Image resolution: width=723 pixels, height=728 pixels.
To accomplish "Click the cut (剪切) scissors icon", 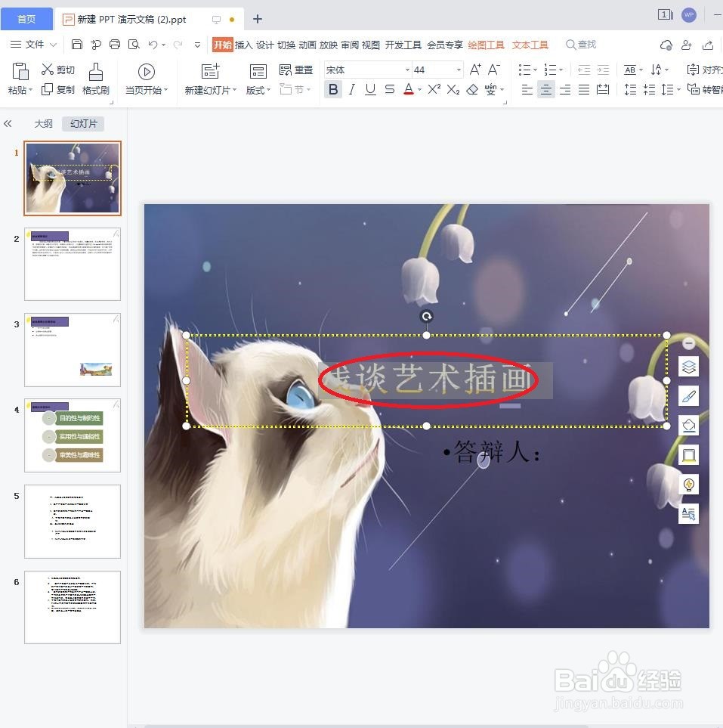I will [48, 70].
